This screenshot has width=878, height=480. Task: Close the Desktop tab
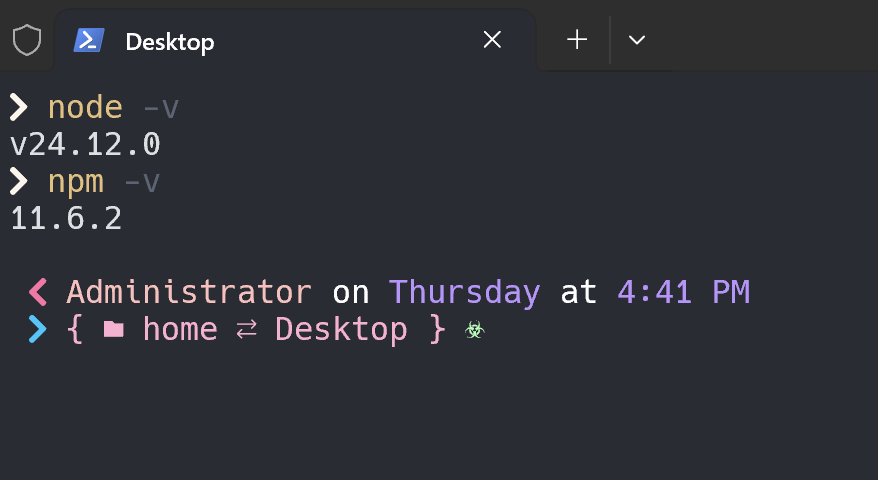(x=492, y=40)
